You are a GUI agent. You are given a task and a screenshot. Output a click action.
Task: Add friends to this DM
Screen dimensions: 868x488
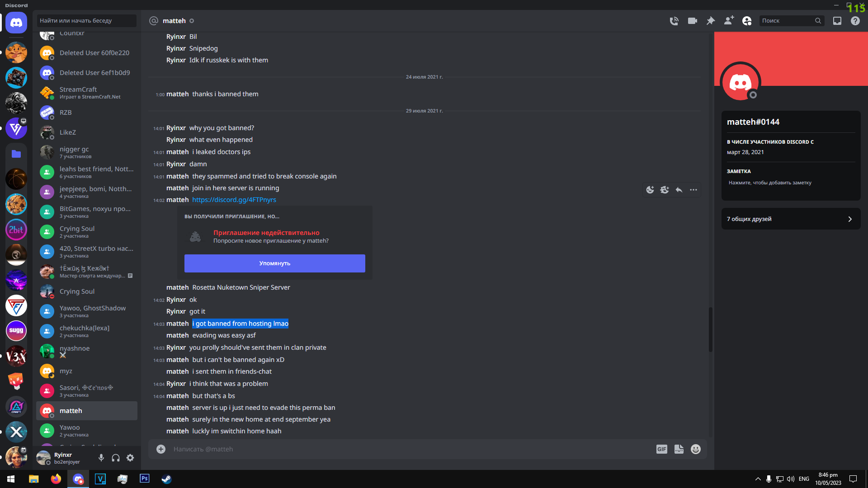(729, 21)
